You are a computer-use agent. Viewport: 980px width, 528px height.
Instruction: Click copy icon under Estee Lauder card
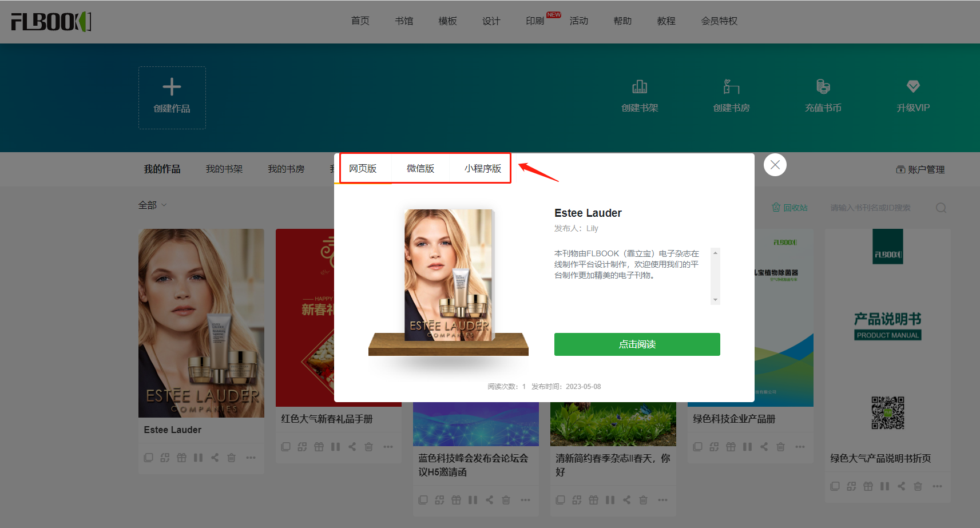pos(148,458)
